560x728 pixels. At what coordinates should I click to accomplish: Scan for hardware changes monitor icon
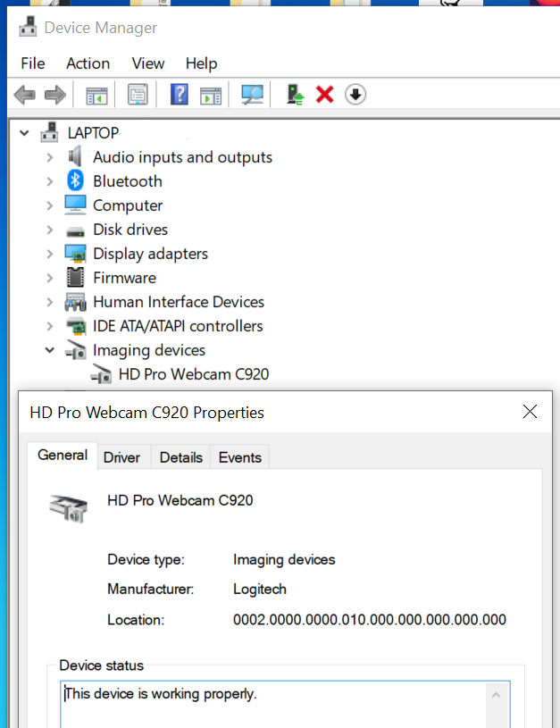(252, 95)
